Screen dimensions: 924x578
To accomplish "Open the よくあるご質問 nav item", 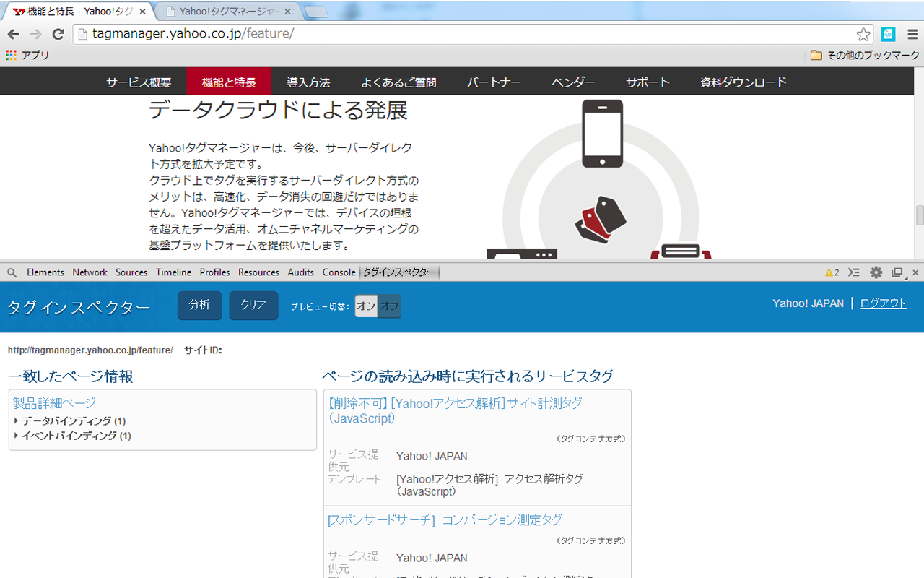I will tap(398, 82).
